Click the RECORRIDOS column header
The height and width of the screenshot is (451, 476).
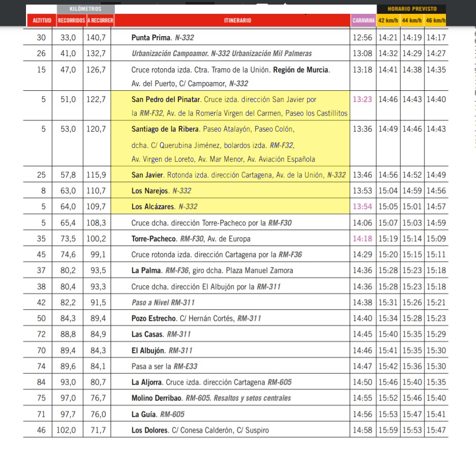coord(71,20)
